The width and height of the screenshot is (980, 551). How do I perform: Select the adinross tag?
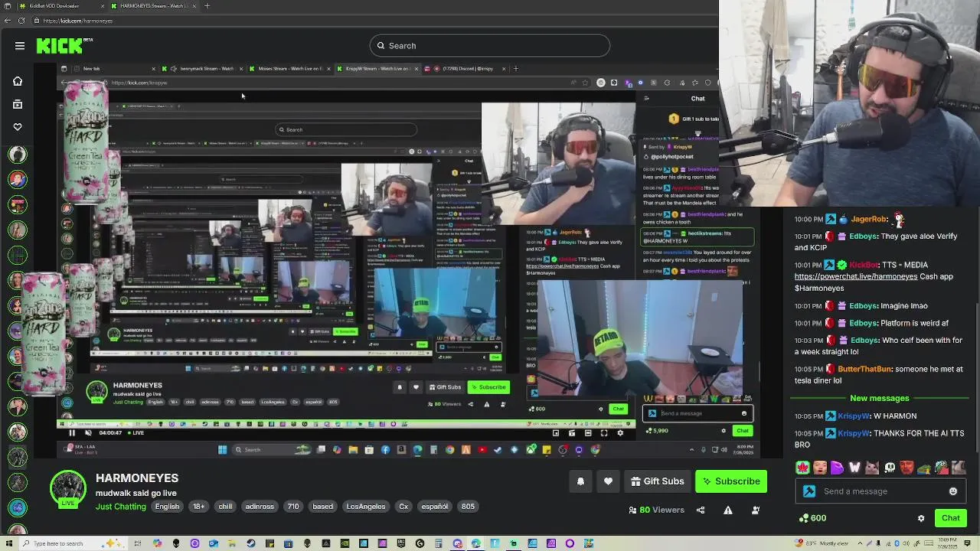[x=260, y=507]
